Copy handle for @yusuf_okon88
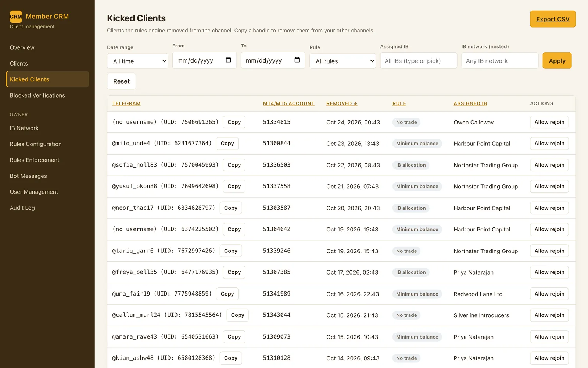This screenshot has width=588, height=368. [x=234, y=186]
